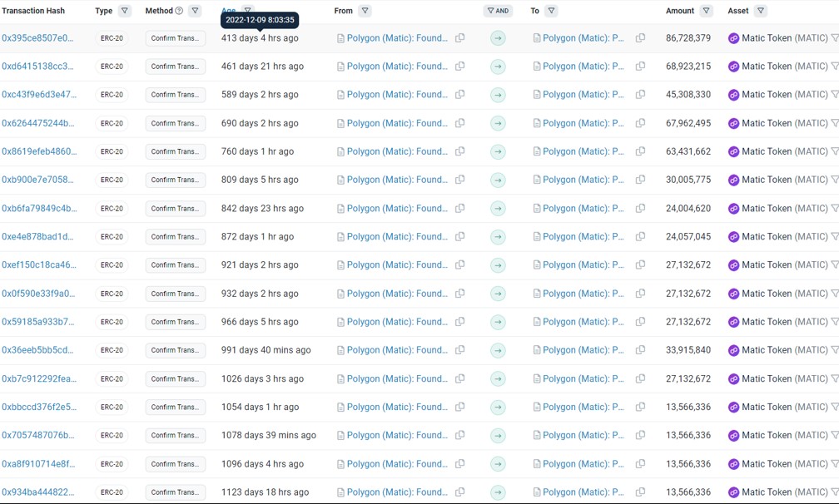Filter by asset in 1078 days row

point(835,435)
